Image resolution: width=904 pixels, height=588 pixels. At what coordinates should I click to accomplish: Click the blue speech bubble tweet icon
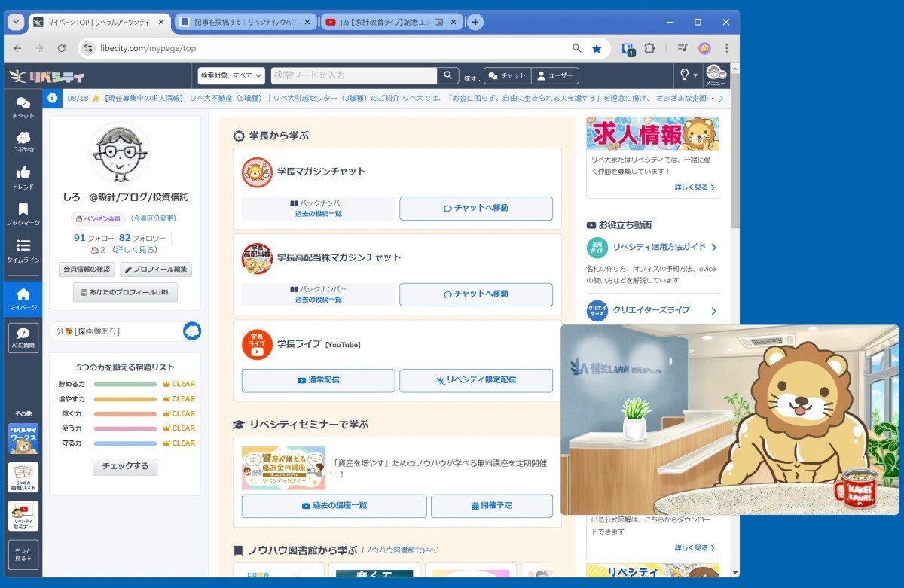point(192,331)
